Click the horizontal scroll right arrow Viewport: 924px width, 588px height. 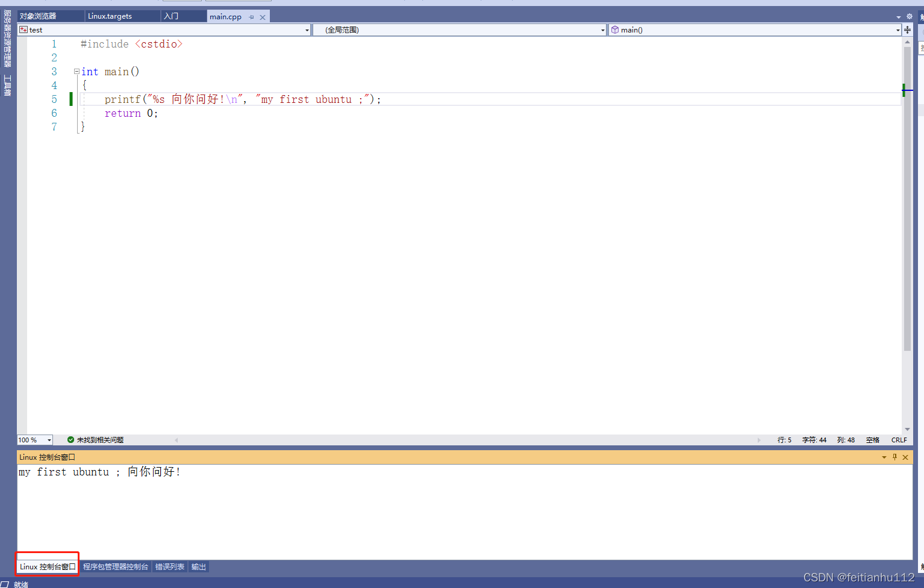pos(759,440)
